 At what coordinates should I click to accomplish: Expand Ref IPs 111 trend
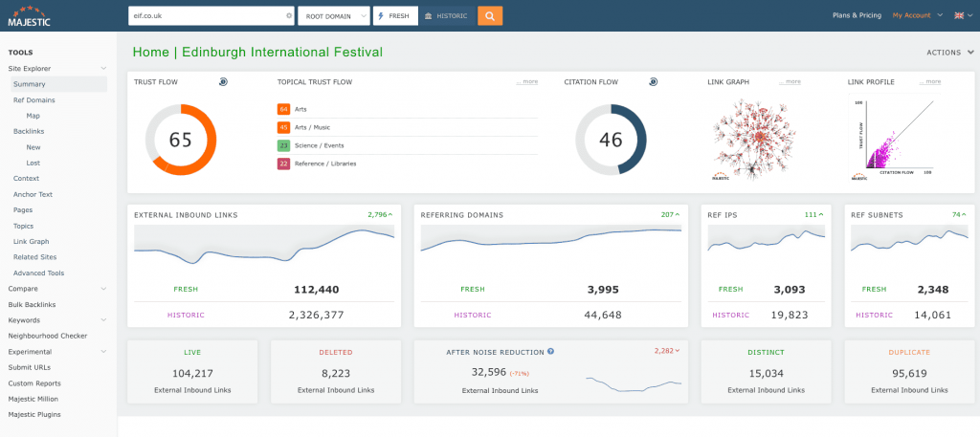[813, 215]
